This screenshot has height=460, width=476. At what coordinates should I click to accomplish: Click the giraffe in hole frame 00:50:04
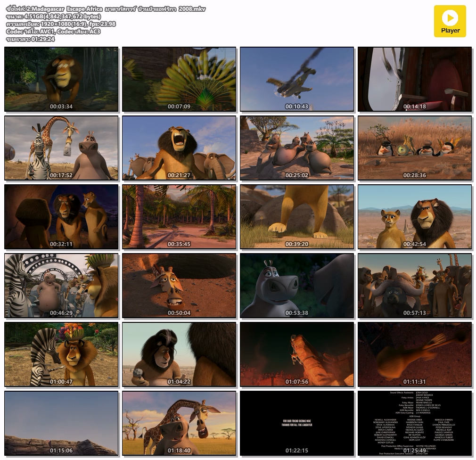click(x=179, y=286)
